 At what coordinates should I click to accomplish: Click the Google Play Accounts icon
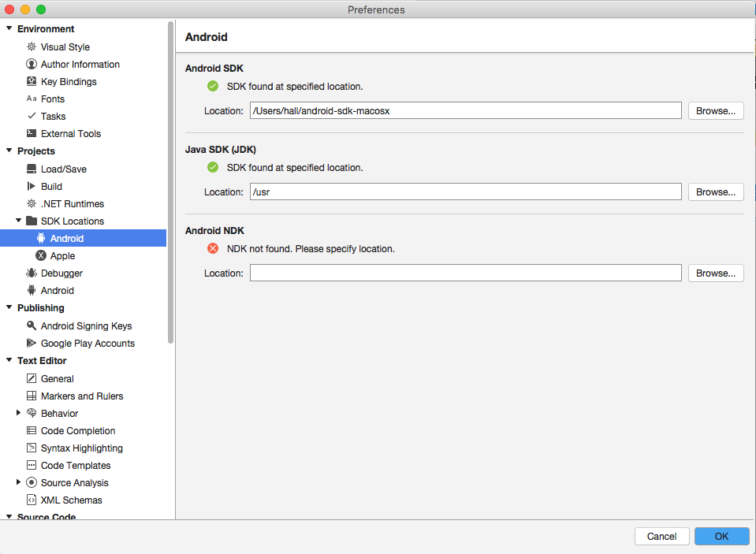click(x=32, y=344)
